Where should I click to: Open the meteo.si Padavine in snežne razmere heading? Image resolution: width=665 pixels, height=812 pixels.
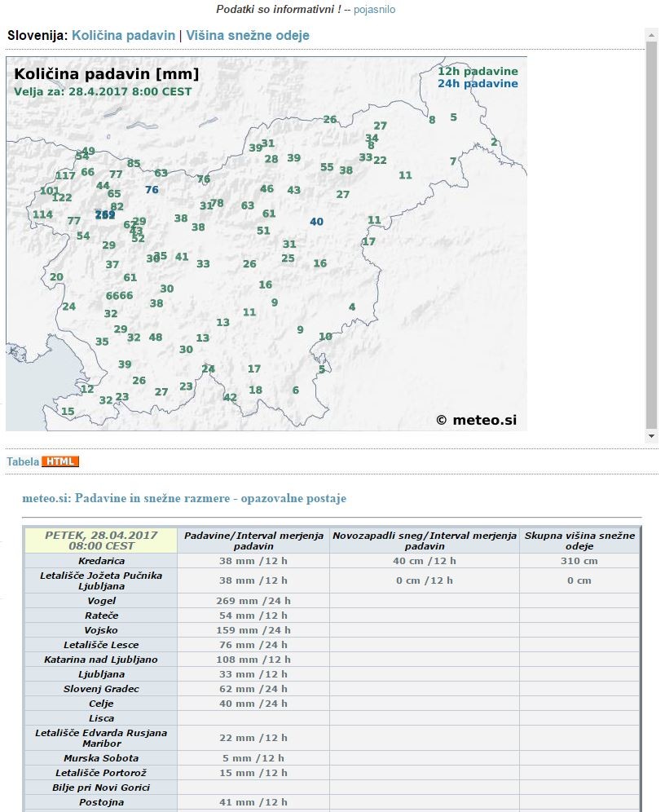[x=184, y=498]
